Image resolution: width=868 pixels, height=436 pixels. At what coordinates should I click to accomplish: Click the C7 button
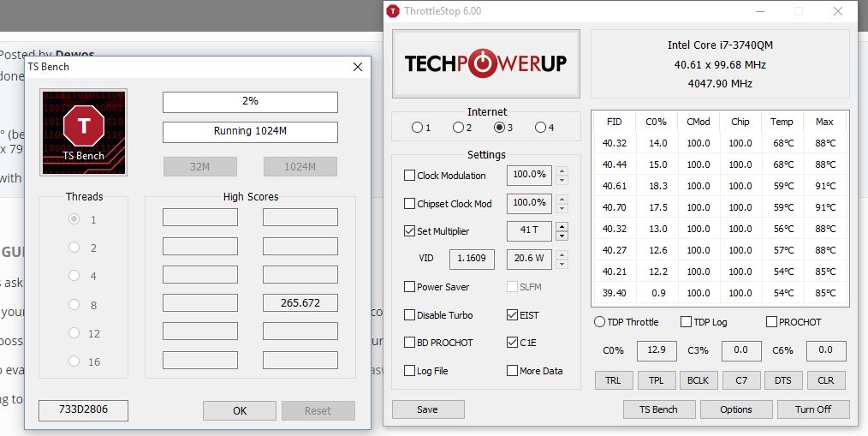tap(741, 380)
